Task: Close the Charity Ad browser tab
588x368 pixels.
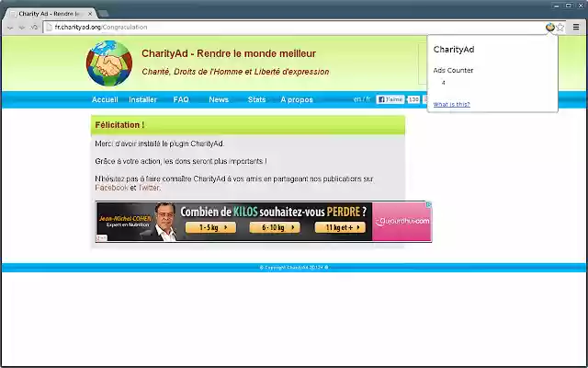Action: (90, 14)
